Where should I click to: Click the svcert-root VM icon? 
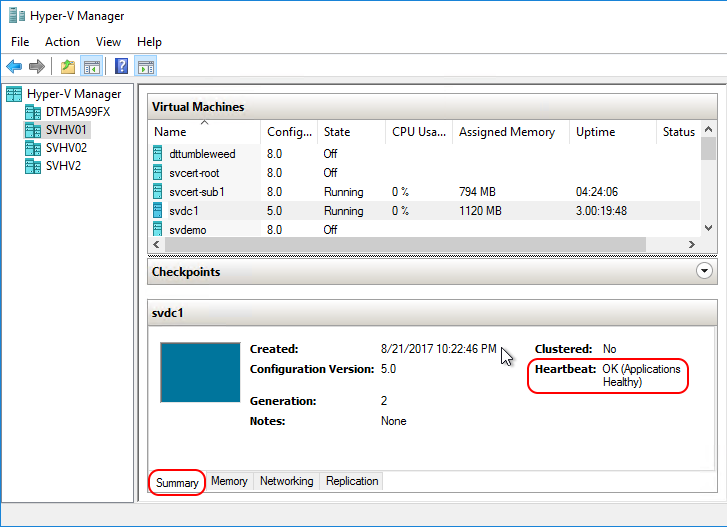[x=158, y=172]
